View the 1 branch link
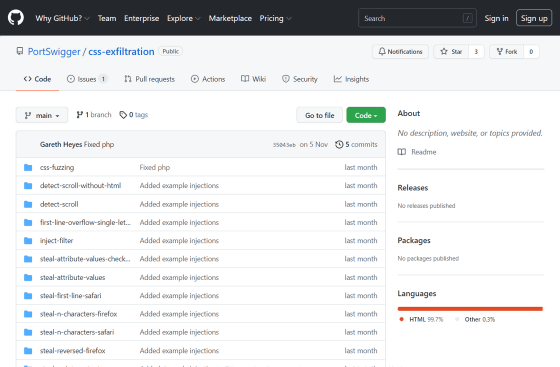 coord(94,115)
